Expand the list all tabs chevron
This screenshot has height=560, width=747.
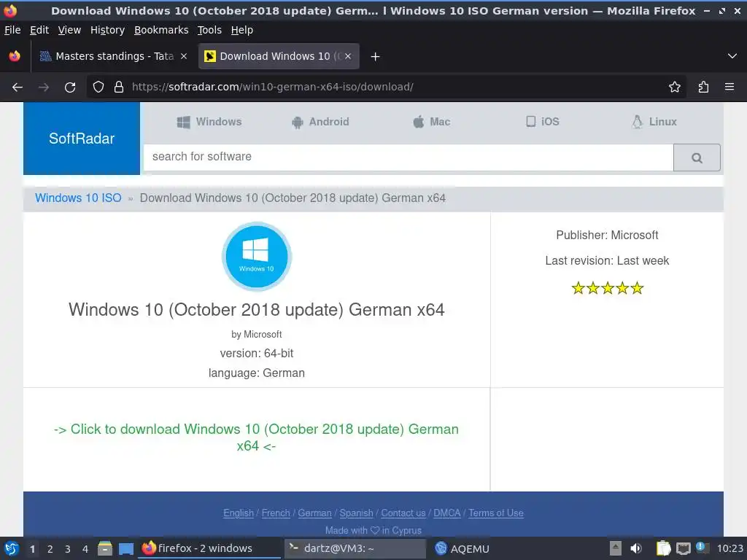[x=732, y=56]
